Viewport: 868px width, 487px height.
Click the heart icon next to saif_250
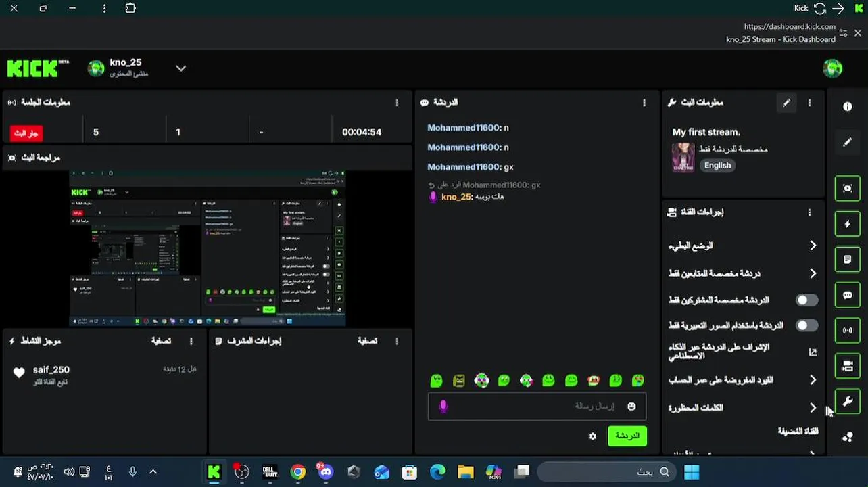point(19,373)
